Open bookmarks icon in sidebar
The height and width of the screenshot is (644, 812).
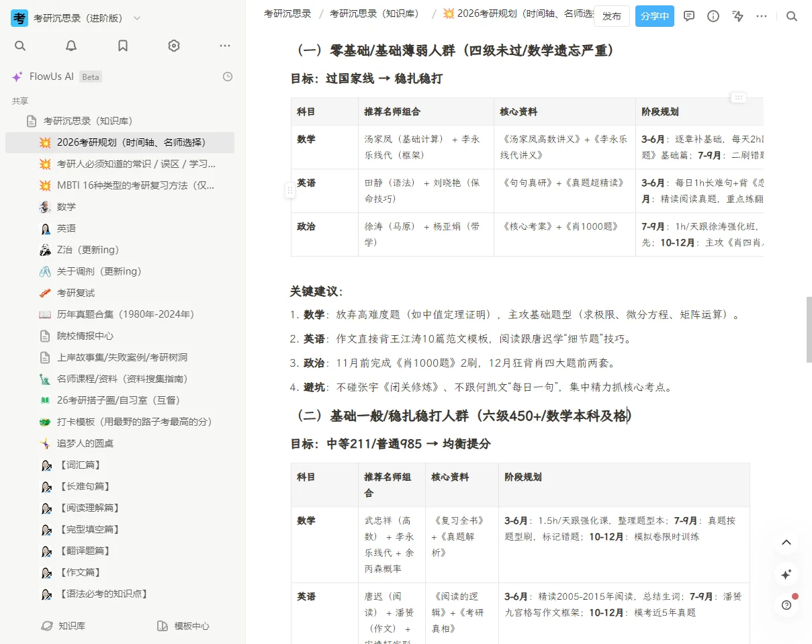click(123, 46)
